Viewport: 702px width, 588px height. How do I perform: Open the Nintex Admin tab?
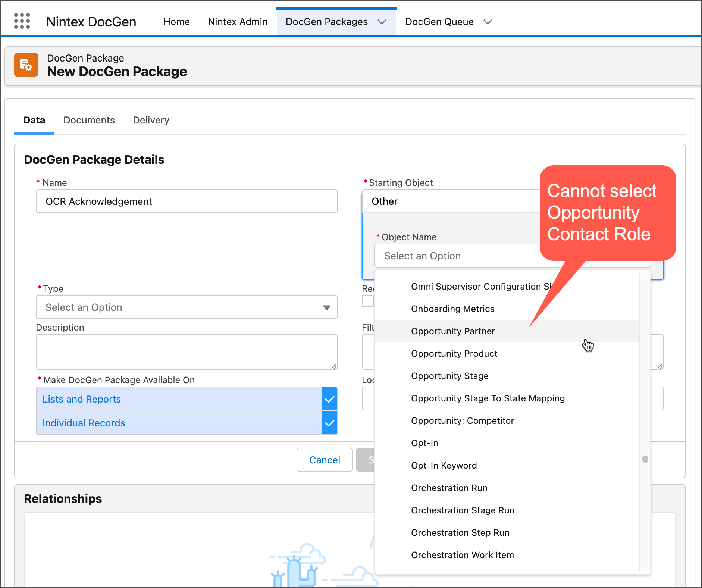click(x=238, y=22)
